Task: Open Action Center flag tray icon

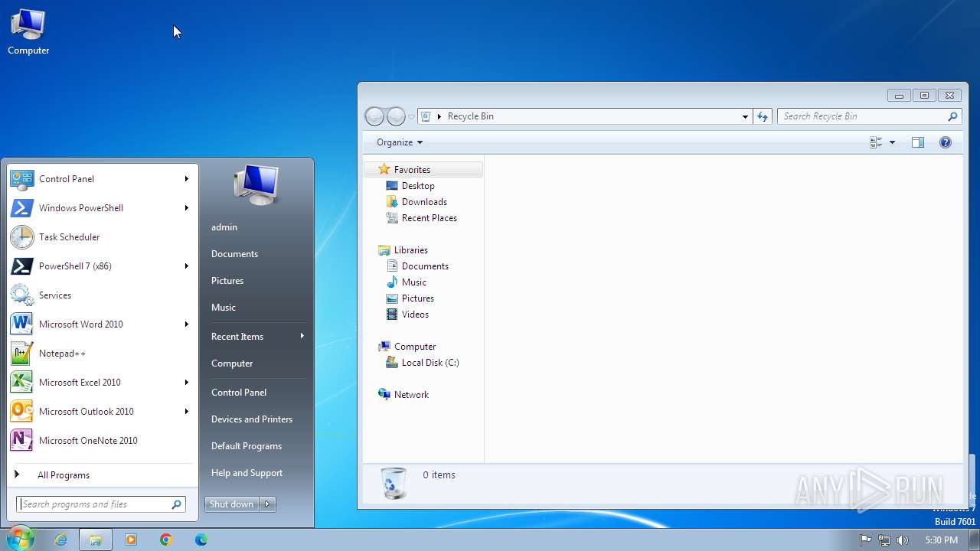Action: [865, 540]
